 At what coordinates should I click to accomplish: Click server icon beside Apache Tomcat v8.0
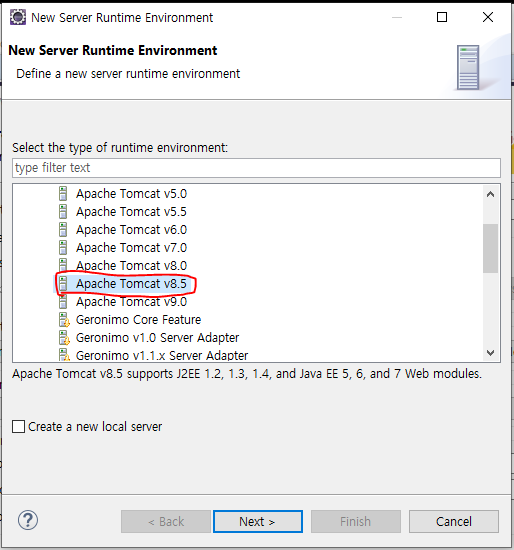pos(63,266)
